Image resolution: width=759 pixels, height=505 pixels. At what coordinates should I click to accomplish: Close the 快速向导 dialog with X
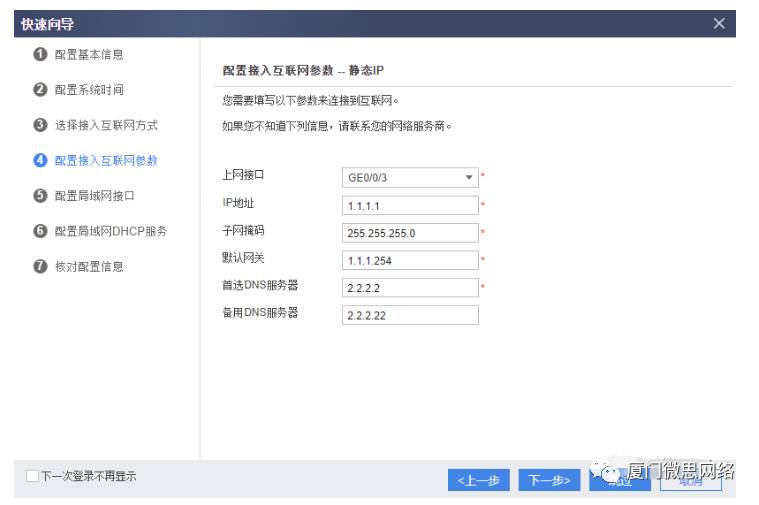click(719, 24)
